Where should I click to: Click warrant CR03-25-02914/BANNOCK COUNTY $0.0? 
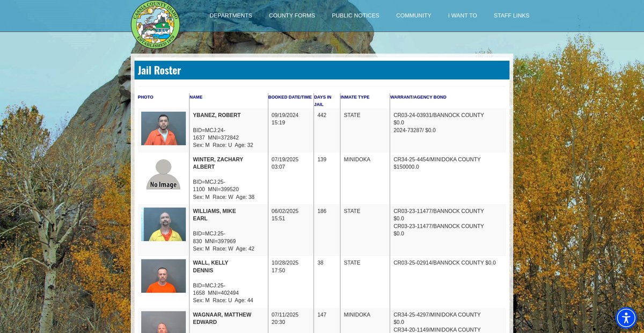pos(444,263)
